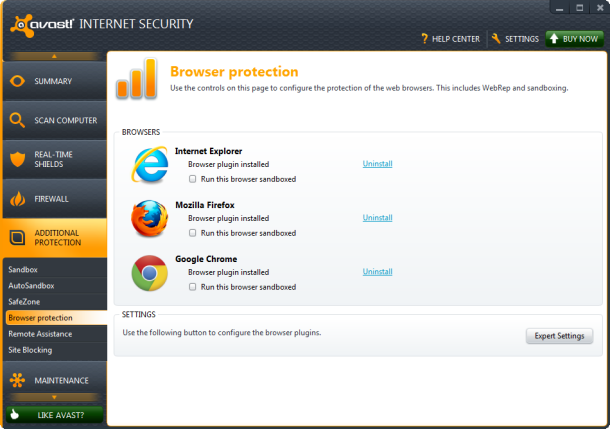Click the Real-Time Shields shield icon
The image size is (610, 429).
[17, 159]
